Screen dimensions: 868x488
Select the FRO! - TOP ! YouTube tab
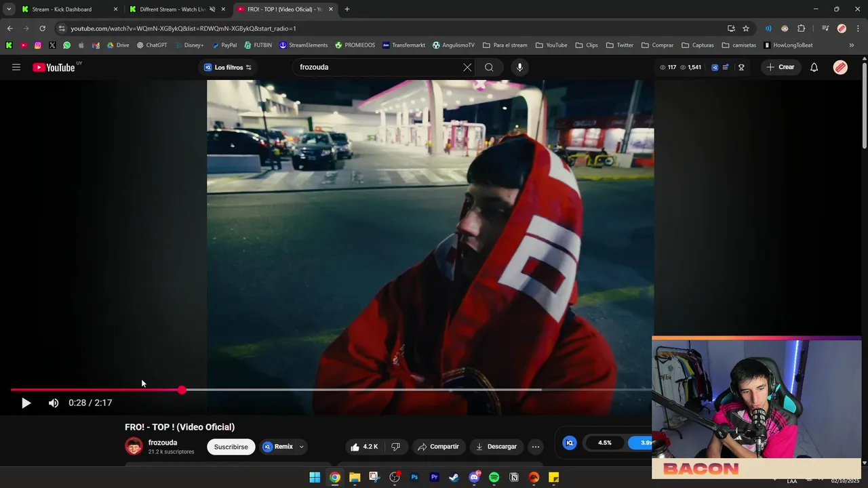(284, 9)
